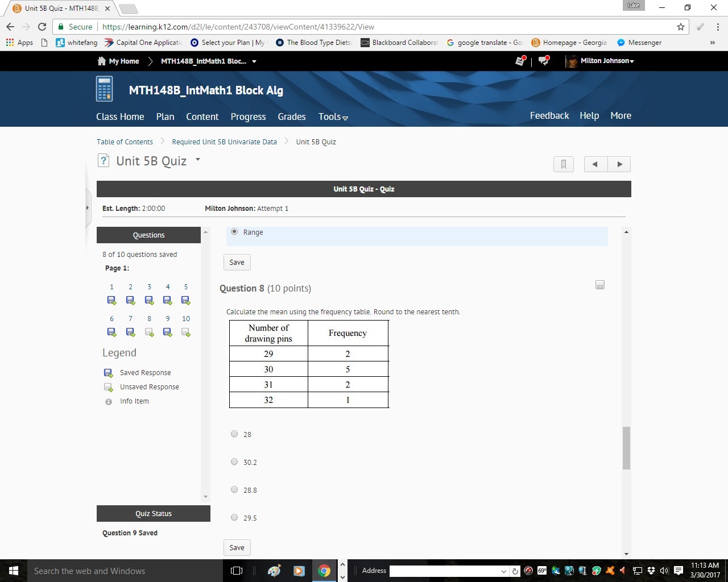Open Required Unit 5B Univariate Data breadcrumb

click(x=225, y=142)
